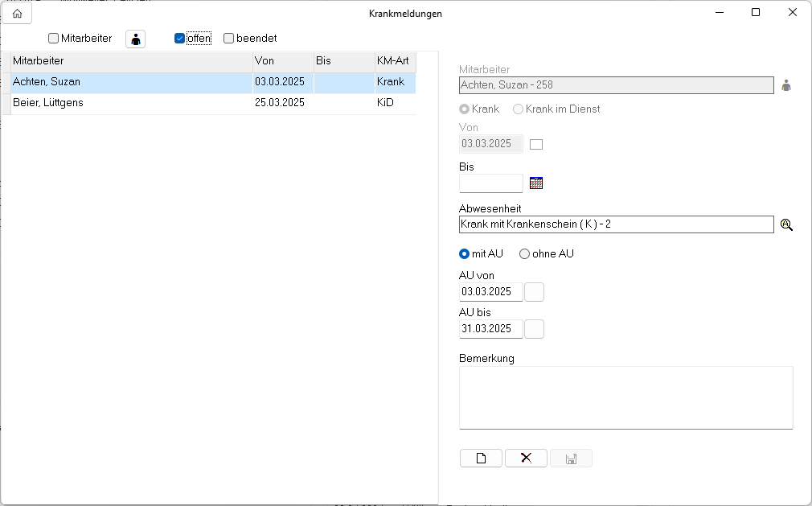Open the date picker next to AU bis
This screenshot has width=812, height=506.
click(534, 329)
